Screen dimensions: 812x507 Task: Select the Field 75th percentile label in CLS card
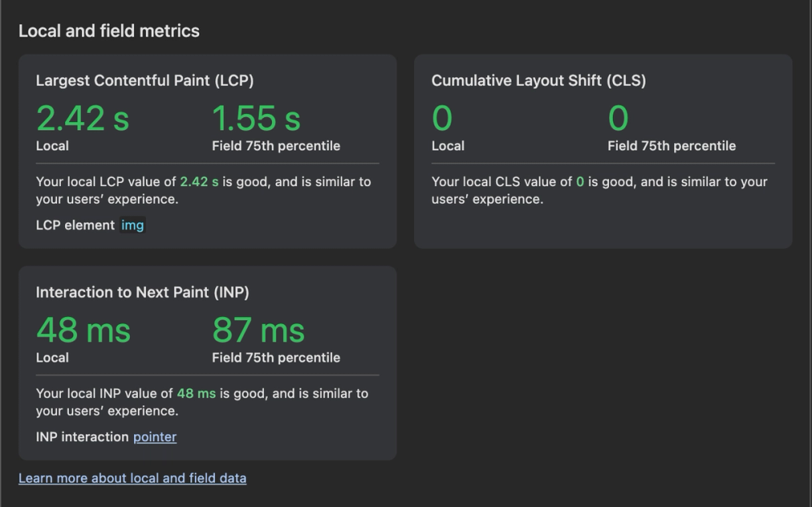click(672, 146)
